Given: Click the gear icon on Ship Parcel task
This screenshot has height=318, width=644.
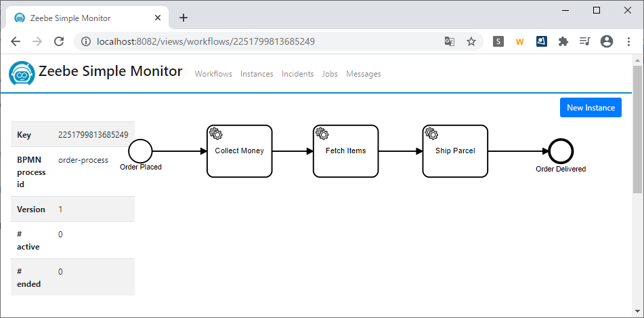Looking at the screenshot, I should point(431,134).
